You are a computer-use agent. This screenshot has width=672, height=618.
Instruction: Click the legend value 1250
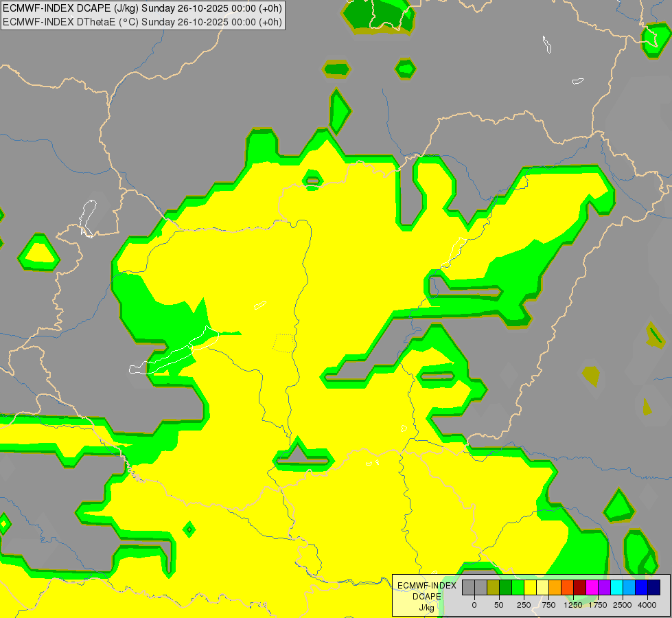click(573, 605)
